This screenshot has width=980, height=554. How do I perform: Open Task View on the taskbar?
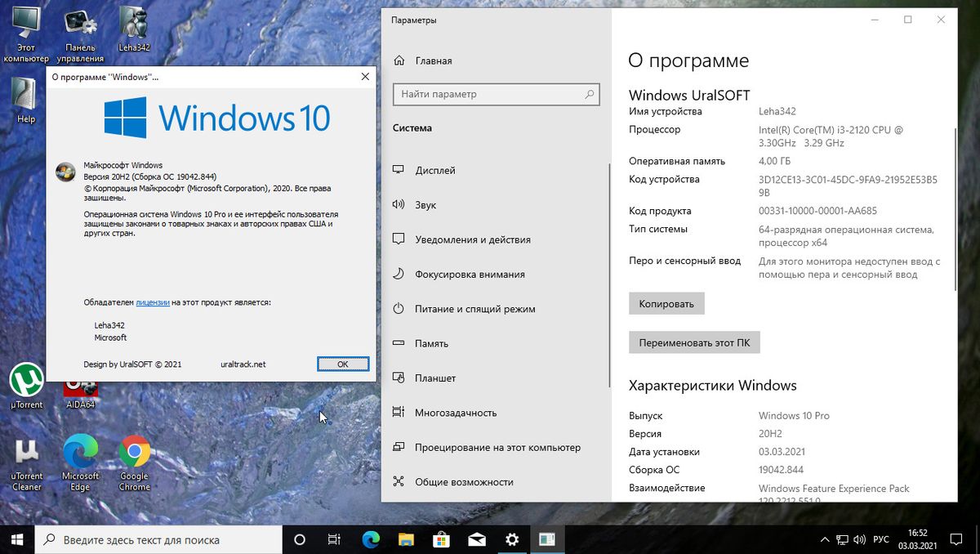click(334, 539)
